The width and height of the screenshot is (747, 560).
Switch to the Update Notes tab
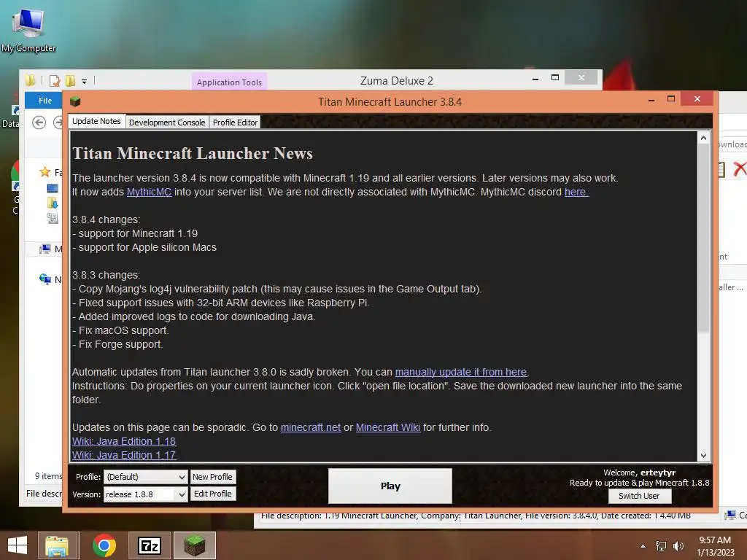97,122
